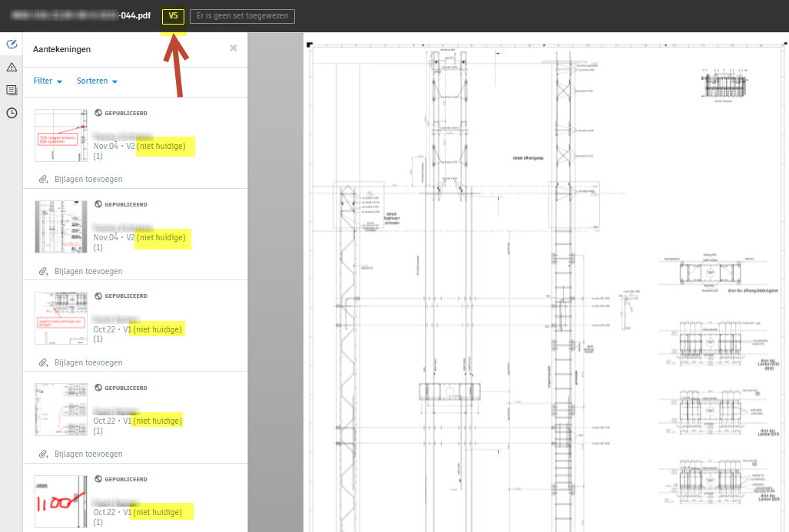Click the GEPUBLICEERD label on fifth markup

click(126, 479)
